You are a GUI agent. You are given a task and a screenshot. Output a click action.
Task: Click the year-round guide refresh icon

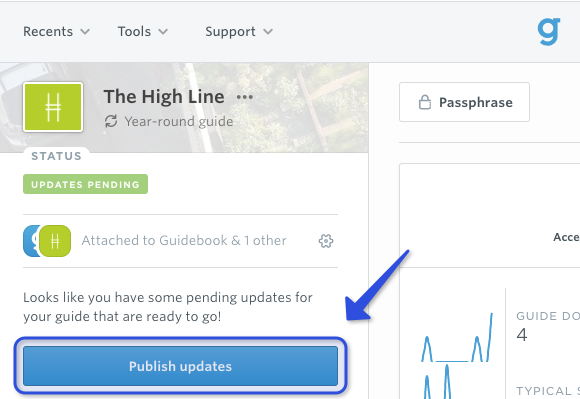111,121
